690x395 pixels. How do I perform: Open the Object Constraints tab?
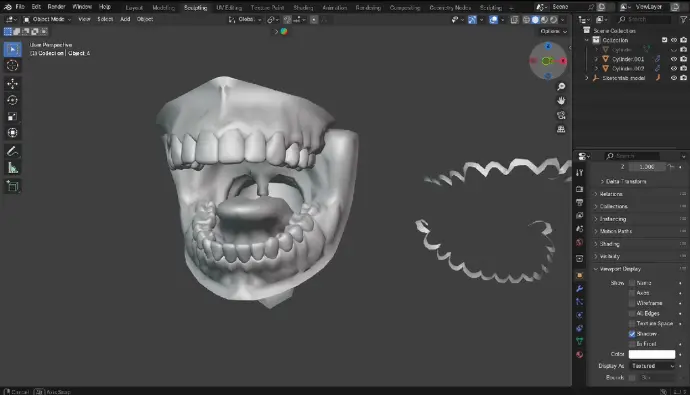[x=580, y=328]
